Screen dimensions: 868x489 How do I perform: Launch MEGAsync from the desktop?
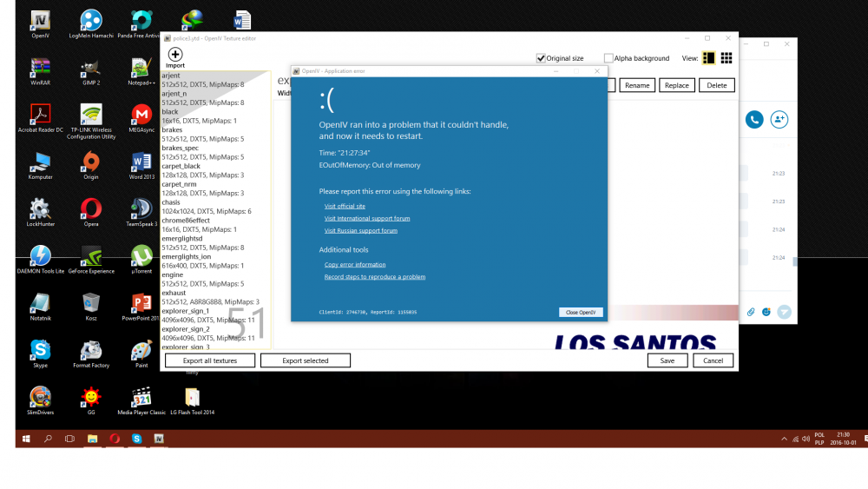tap(141, 118)
